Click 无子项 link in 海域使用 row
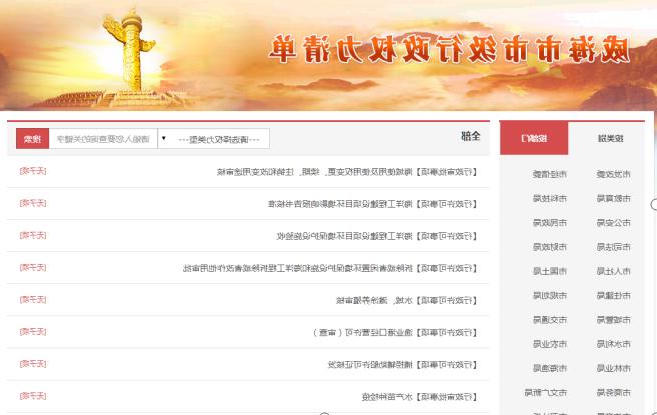The image size is (657, 415). click(x=33, y=171)
